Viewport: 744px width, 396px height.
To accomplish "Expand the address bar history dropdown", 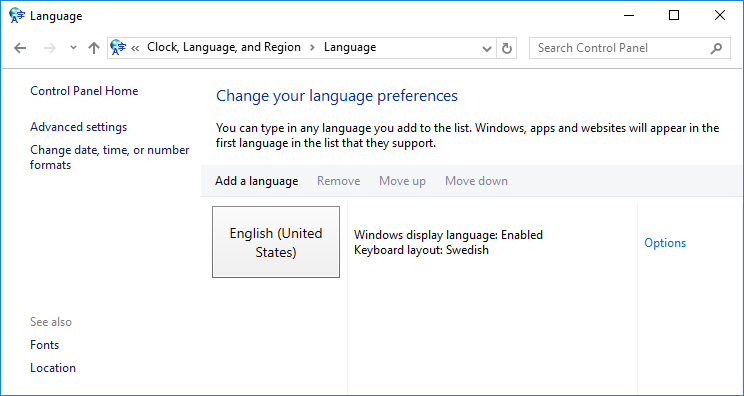I will coord(486,48).
